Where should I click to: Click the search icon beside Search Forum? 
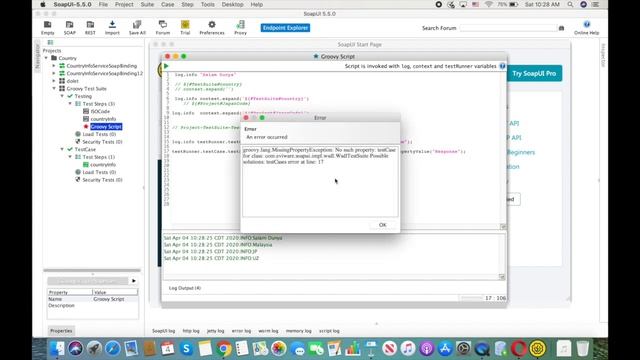tap(562, 28)
